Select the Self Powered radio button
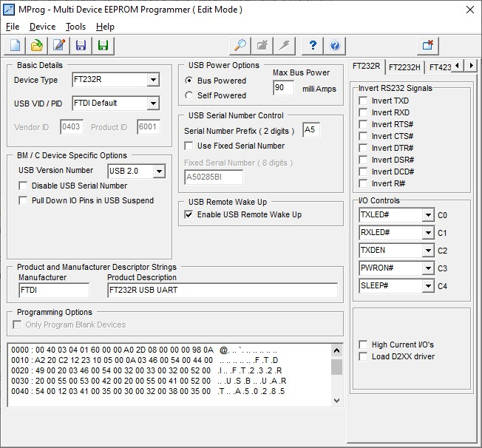The height and width of the screenshot is (448, 482). click(189, 95)
